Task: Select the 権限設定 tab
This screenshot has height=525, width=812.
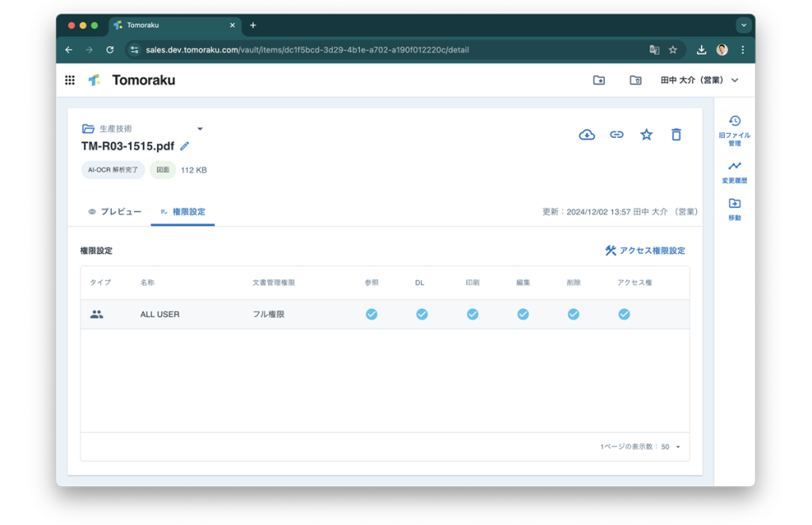Action: 183,212
